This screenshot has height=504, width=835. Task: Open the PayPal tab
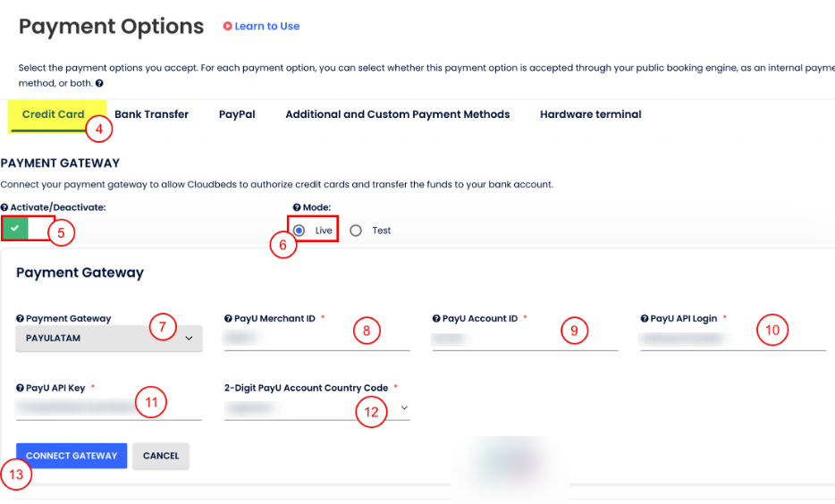[x=237, y=114]
